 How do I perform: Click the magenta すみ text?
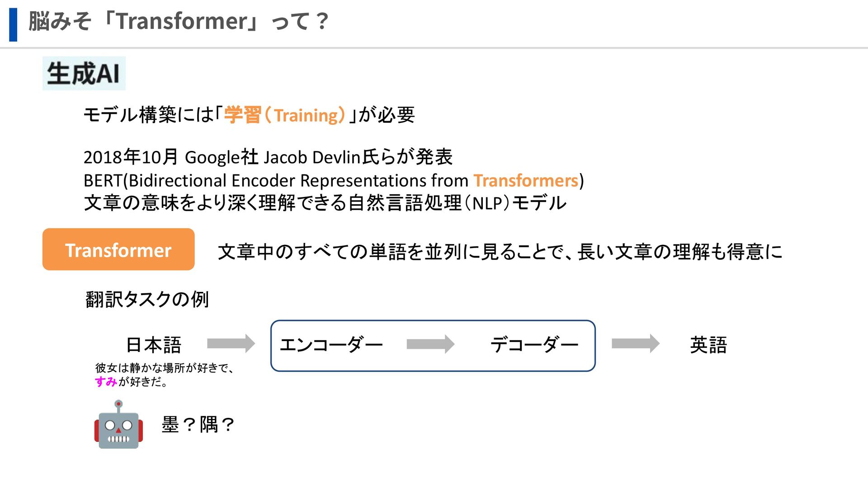[x=106, y=382]
